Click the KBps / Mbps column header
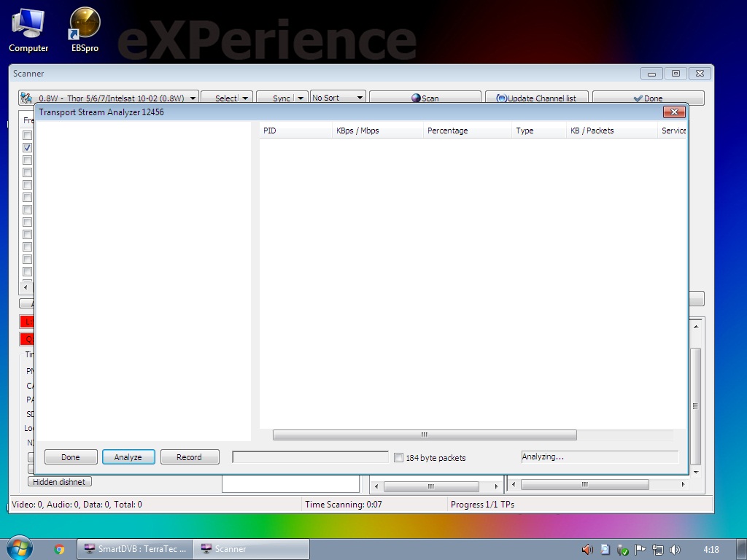The height and width of the screenshot is (560, 747). (377, 131)
